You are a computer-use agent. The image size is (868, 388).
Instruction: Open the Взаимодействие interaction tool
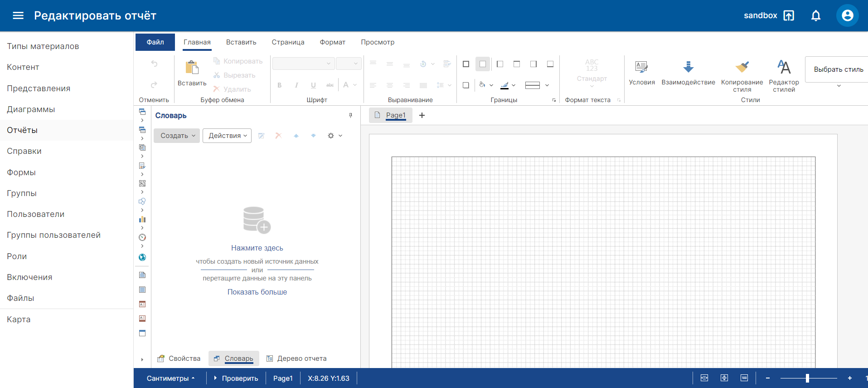(688, 73)
